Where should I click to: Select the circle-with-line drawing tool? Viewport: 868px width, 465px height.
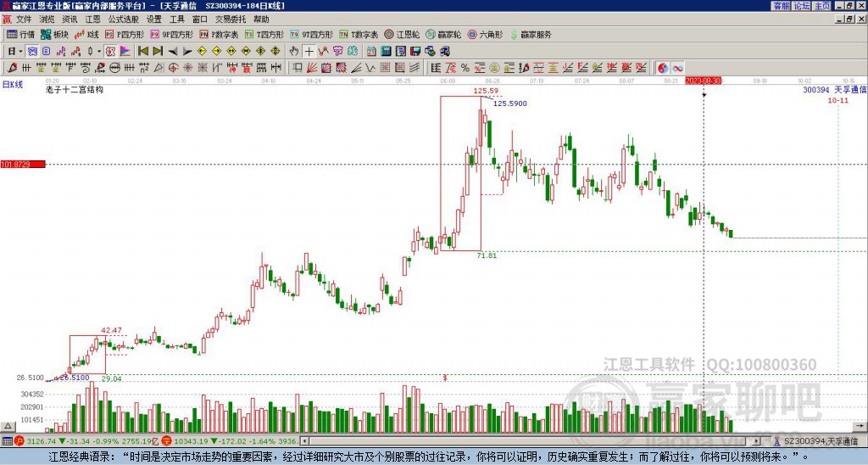[114, 68]
